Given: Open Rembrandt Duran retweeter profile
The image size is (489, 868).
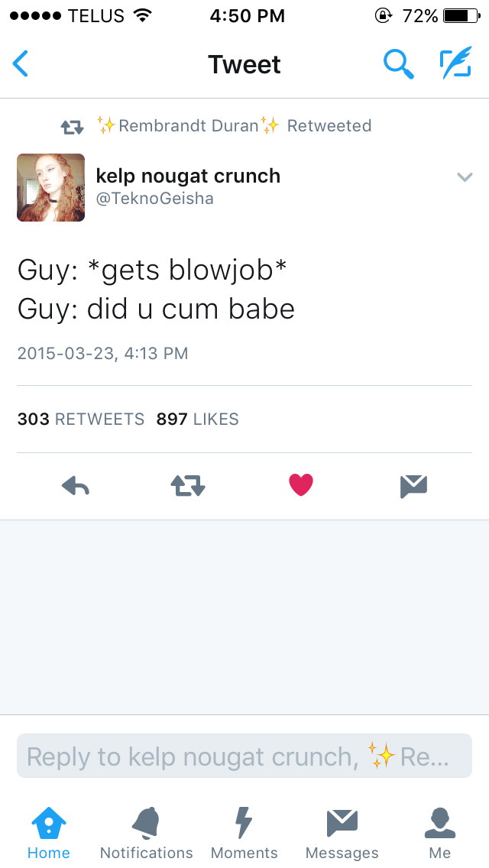Looking at the screenshot, I should click(x=188, y=125).
